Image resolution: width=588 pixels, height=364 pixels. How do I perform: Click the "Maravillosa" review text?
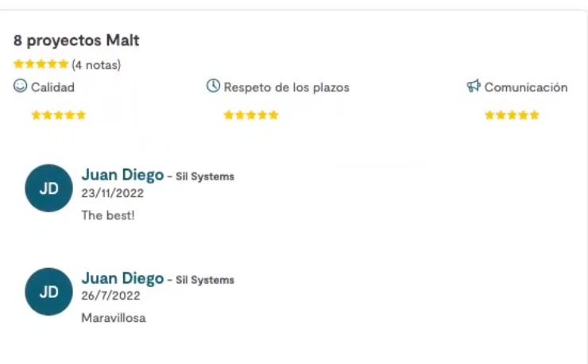pos(114,318)
